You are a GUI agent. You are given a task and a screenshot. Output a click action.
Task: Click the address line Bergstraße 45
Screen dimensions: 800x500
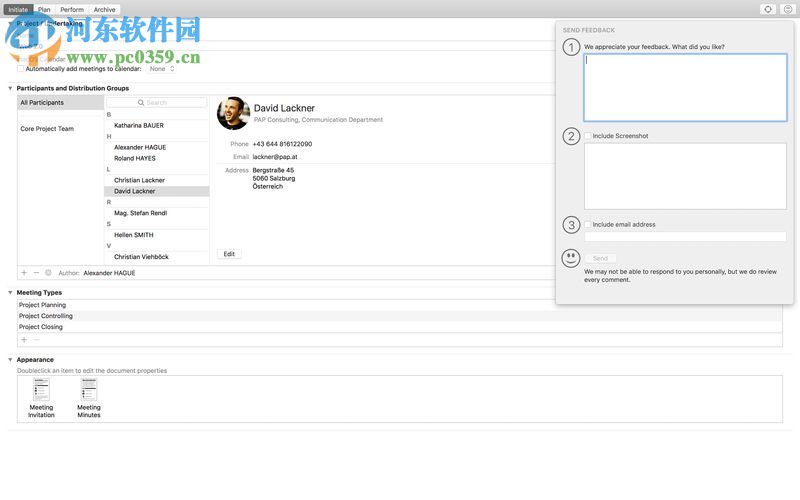click(x=273, y=170)
